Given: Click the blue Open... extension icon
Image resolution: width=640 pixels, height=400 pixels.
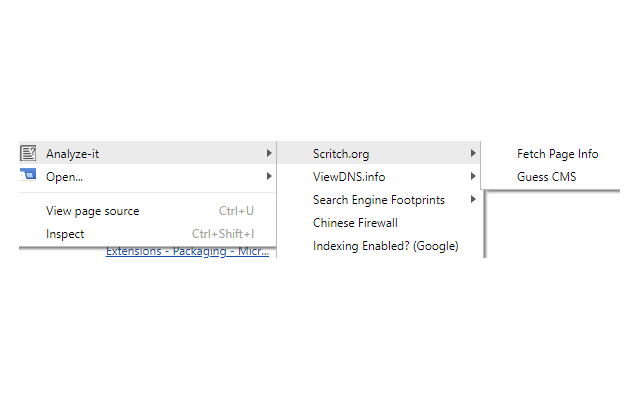Looking at the screenshot, I should coord(28,175).
